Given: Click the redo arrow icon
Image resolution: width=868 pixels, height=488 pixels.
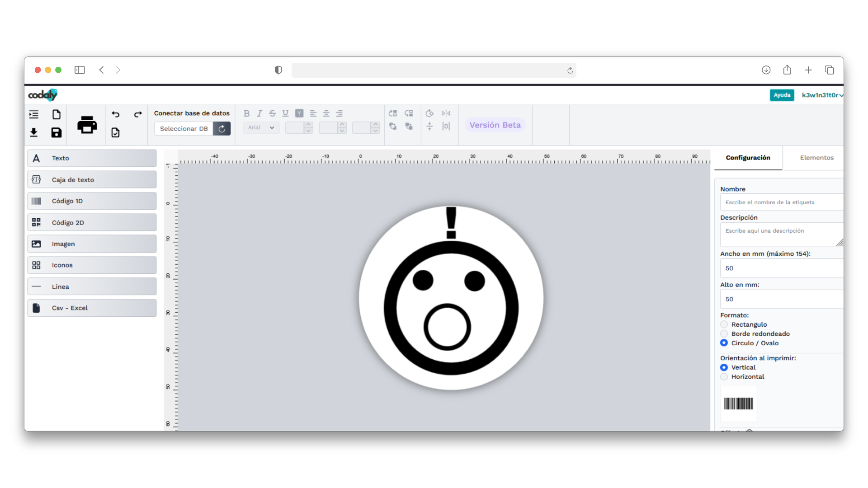Looking at the screenshot, I should click(138, 114).
